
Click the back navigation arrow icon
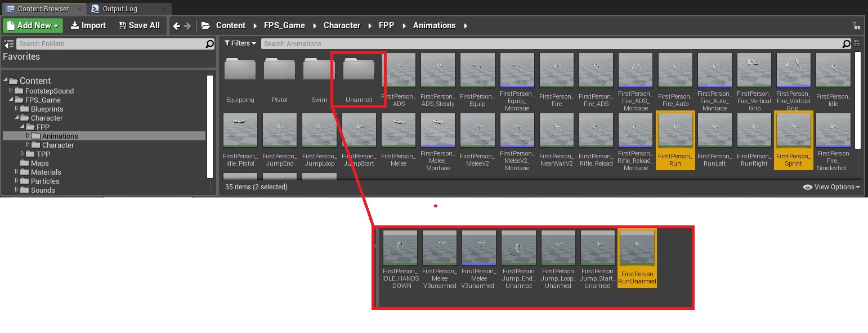pyautogui.click(x=177, y=25)
